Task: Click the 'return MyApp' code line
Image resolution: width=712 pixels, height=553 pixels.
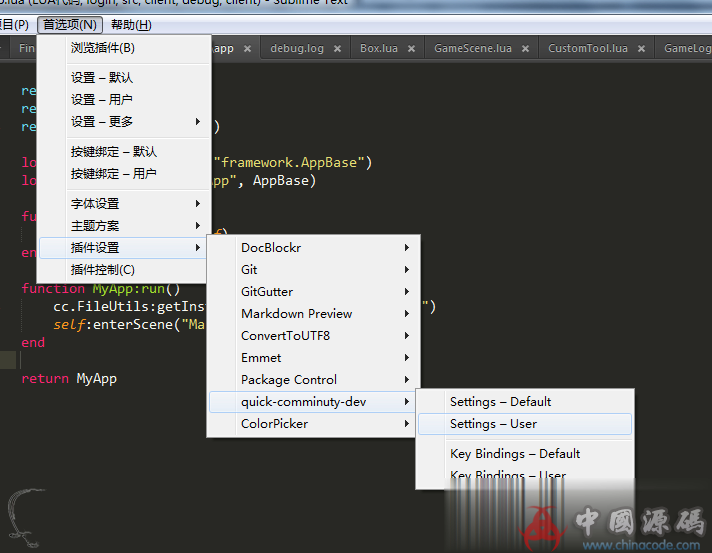Action: click(69, 378)
